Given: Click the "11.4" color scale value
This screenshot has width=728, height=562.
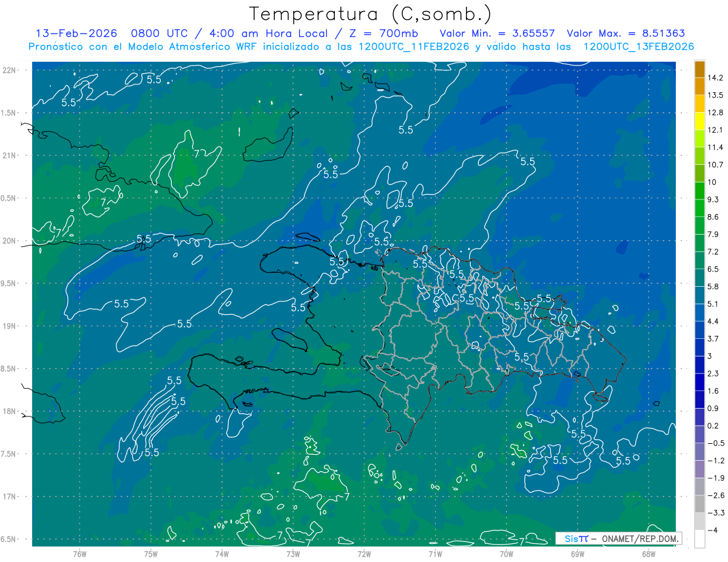Looking at the screenshot, I should coord(716,147).
